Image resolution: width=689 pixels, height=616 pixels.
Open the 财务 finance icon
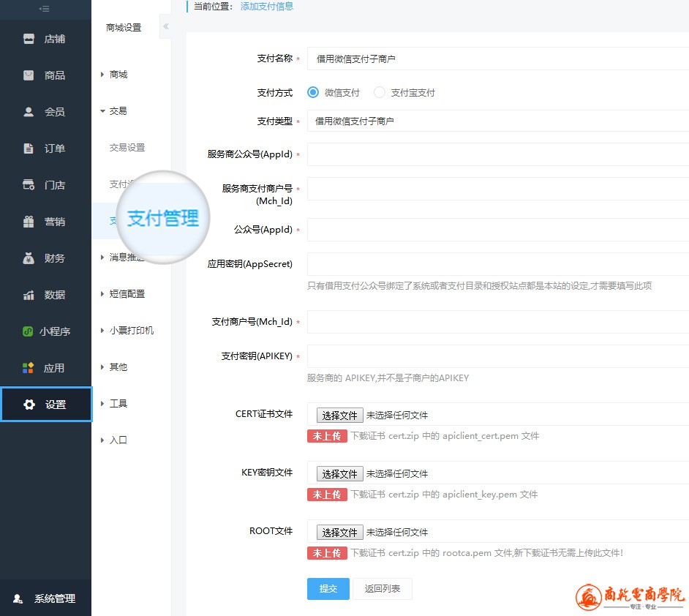tap(29, 258)
